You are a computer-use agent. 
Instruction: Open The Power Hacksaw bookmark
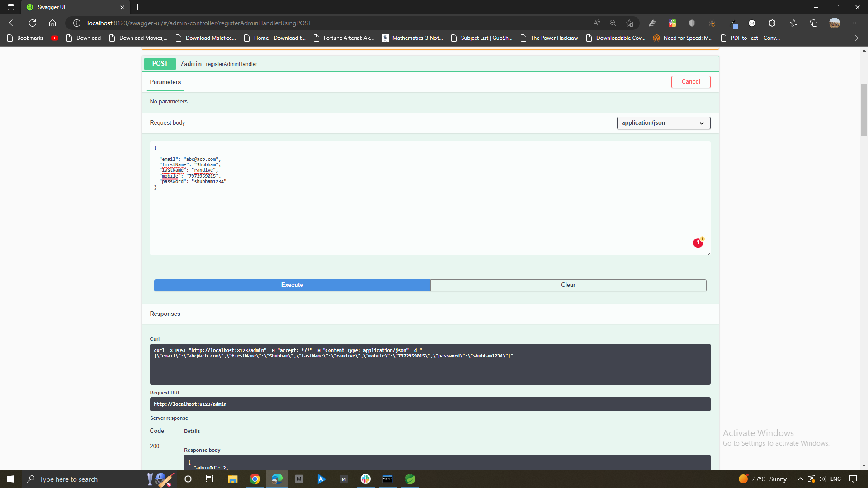[x=553, y=38]
